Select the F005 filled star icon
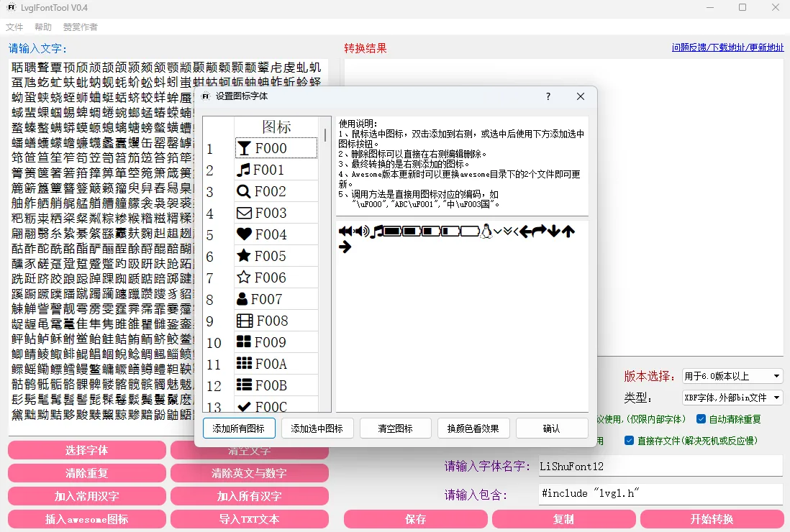This screenshot has height=532, width=790. tap(276, 255)
